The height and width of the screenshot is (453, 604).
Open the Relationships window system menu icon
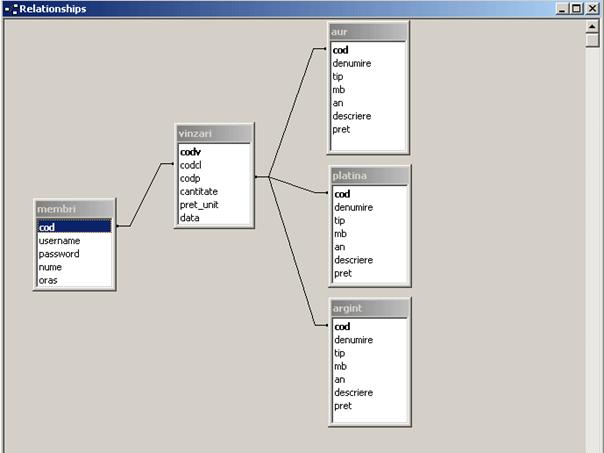click(10, 9)
